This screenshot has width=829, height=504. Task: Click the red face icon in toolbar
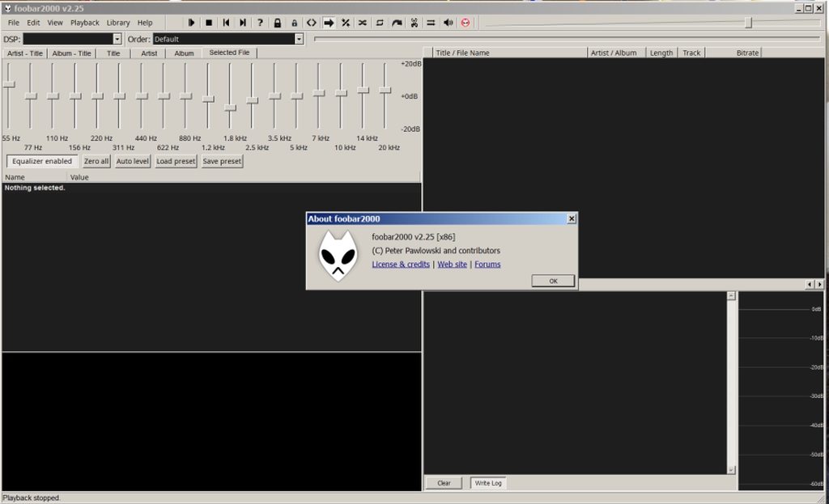pos(466,23)
